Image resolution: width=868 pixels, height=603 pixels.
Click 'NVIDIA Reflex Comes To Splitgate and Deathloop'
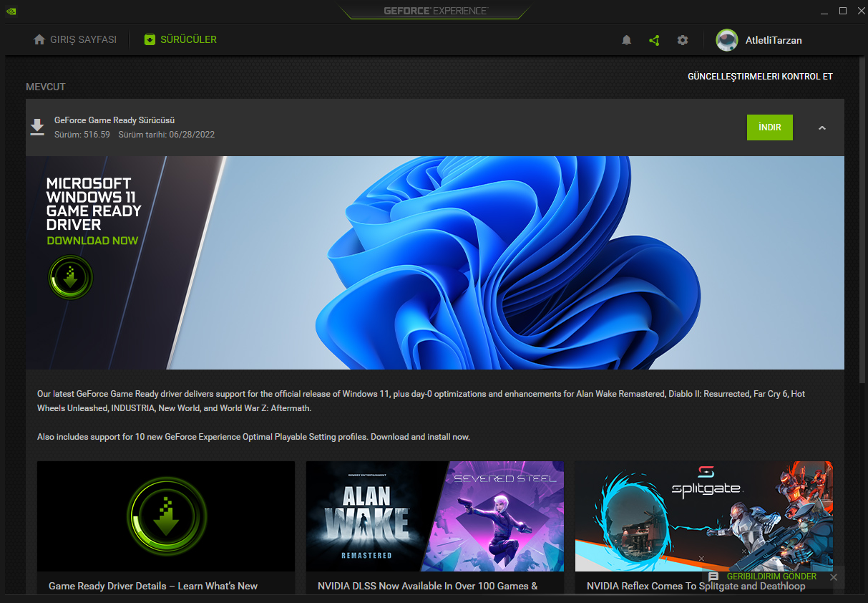(696, 586)
